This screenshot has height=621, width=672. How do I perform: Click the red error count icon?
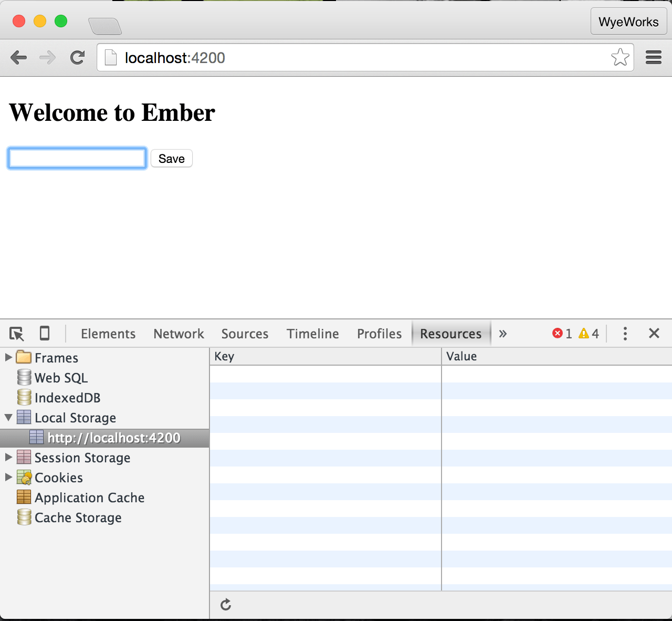click(x=558, y=334)
